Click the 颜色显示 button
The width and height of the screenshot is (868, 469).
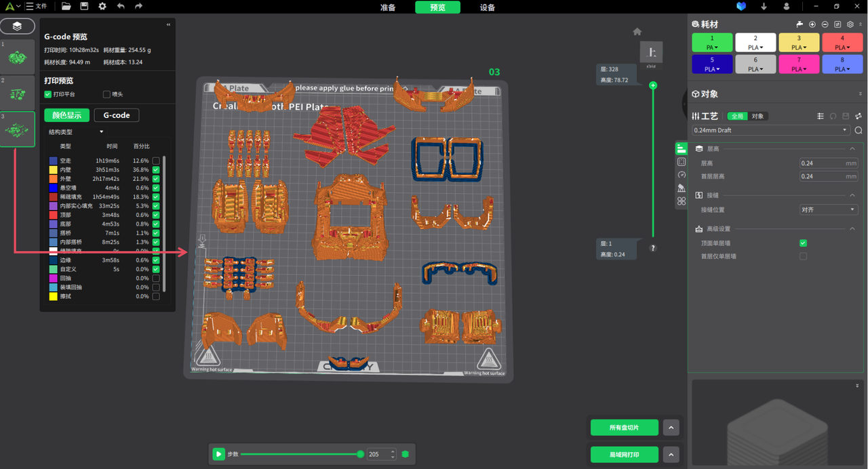[x=66, y=115]
